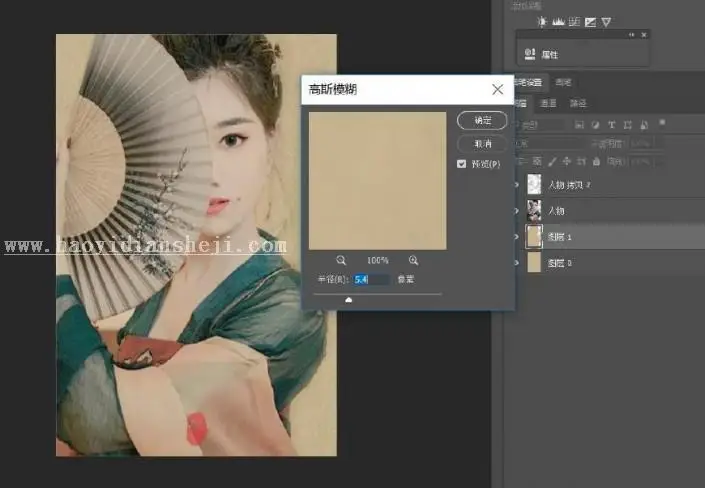Switch to the 路径 tab
The width and height of the screenshot is (705, 488).
(x=578, y=103)
